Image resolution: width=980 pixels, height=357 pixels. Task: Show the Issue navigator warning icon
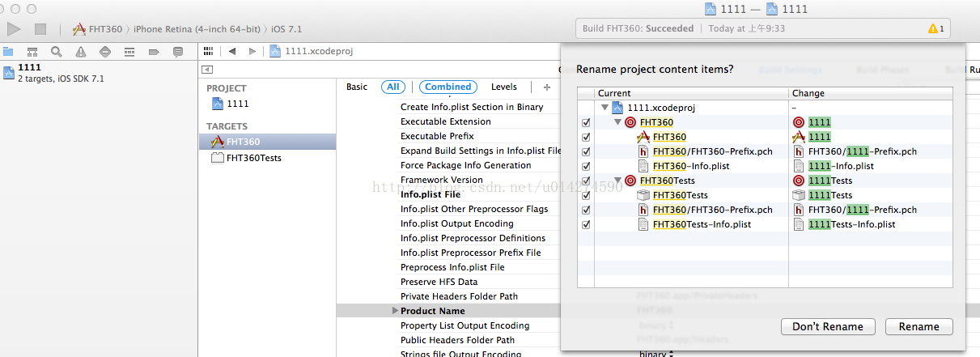click(x=80, y=52)
